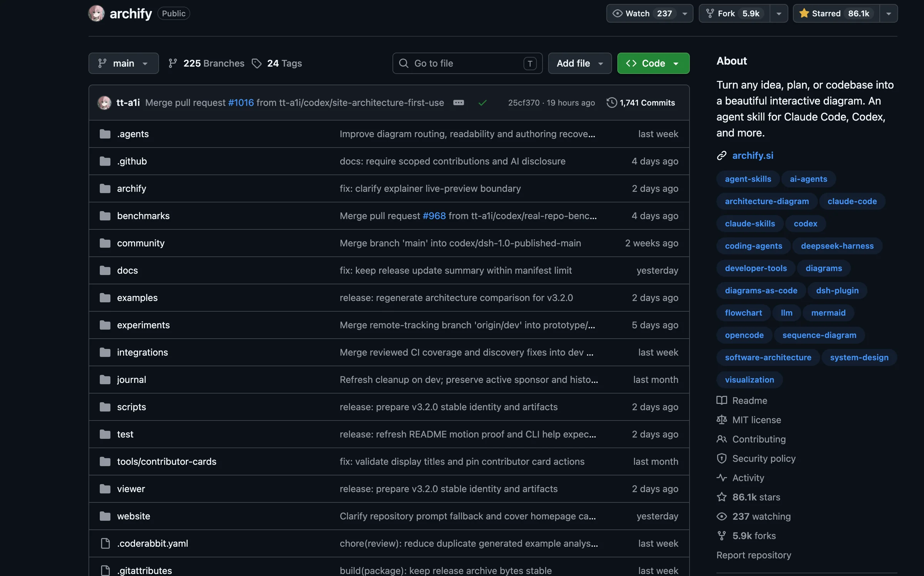The height and width of the screenshot is (576, 924).
Task: Click the tt-a1i commit author avatar
Action: pos(104,102)
